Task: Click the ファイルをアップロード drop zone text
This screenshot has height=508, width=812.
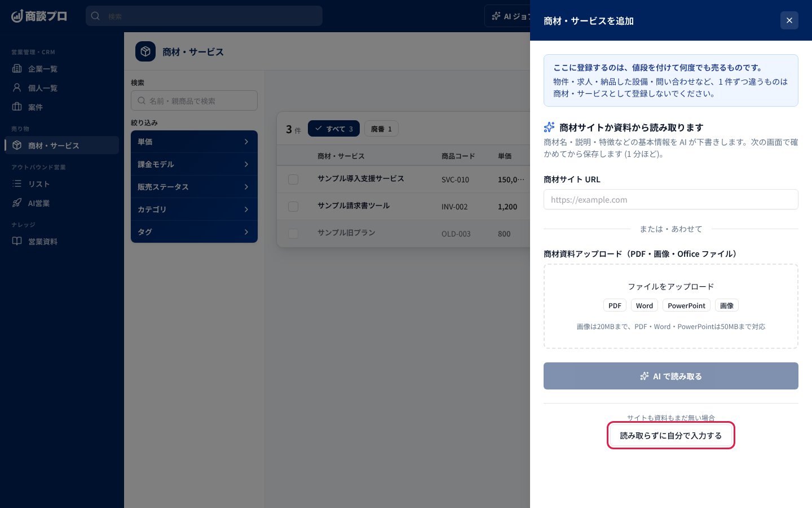Action: (671, 286)
